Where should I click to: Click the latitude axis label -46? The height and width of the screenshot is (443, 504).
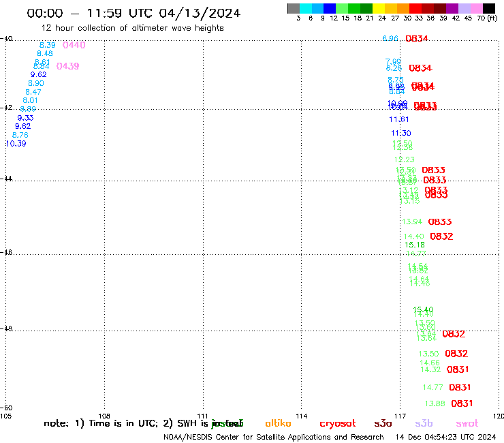pyautogui.click(x=6, y=253)
